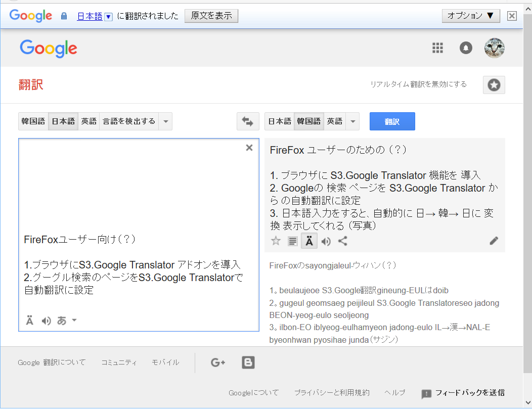Expand the source language dropdown arrow
This screenshot has height=410, width=532.
[166, 121]
